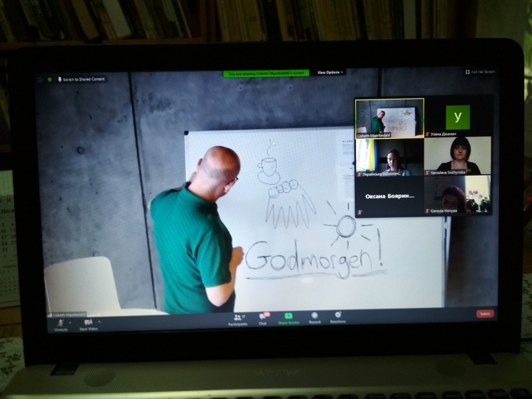532x399 pixels.
Task: Click the green Share Screen icon
Action: [x=288, y=317]
